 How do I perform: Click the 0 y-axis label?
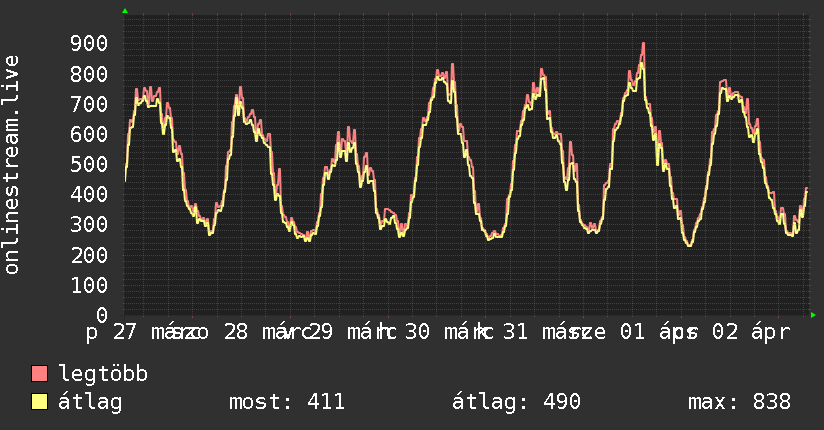pyautogui.click(x=102, y=315)
